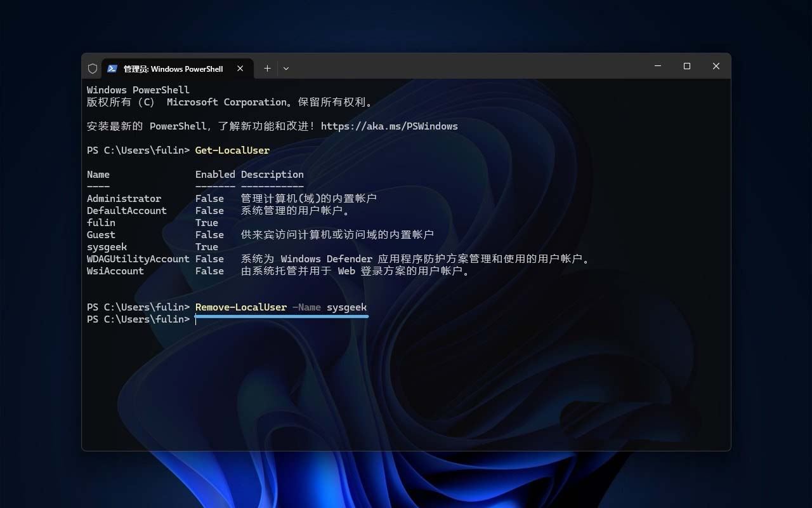Click the -Name parameter in the command
The height and width of the screenshot is (508, 812).
[306, 307]
